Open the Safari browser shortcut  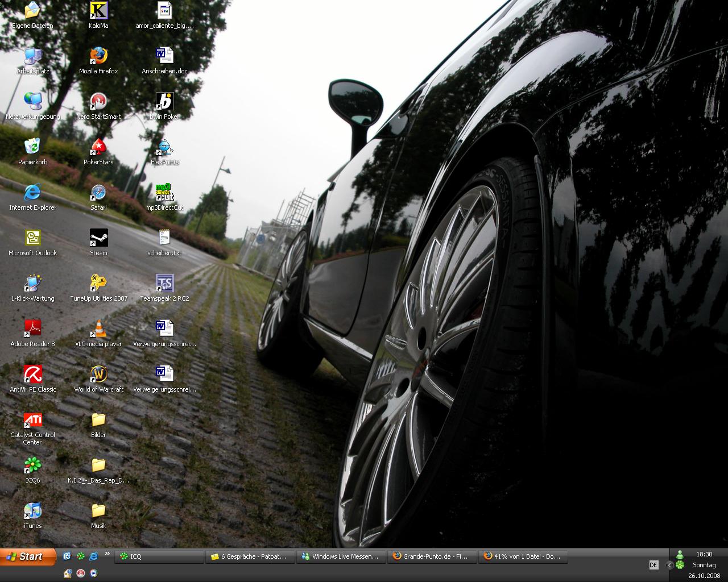click(x=98, y=193)
